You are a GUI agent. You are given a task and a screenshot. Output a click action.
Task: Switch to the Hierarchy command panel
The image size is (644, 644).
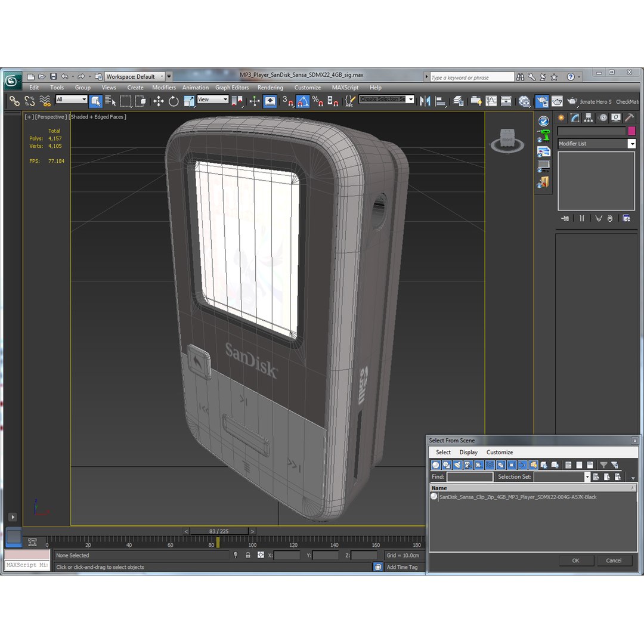(589, 118)
